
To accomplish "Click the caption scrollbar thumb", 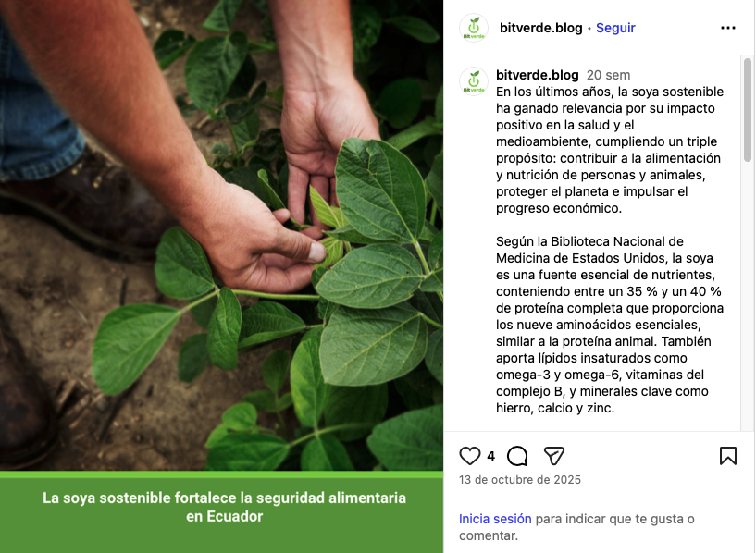I will [748, 110].
